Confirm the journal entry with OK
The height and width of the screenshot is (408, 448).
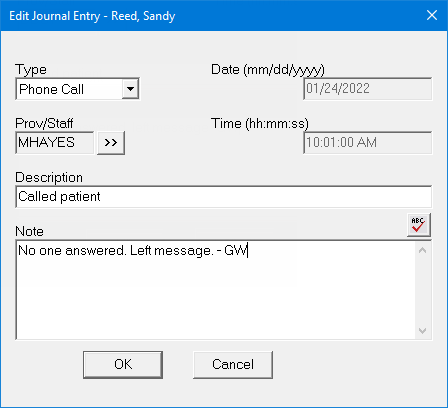(x=123, y=365)
